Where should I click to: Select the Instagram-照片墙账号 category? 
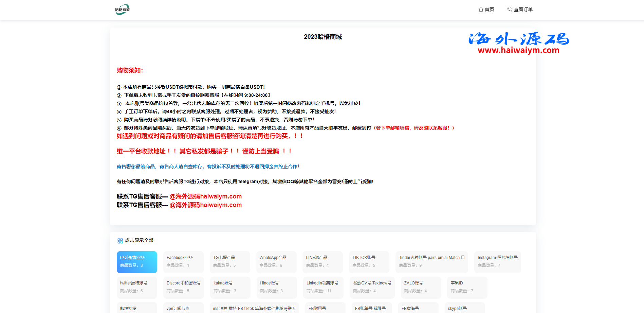pyautogui.click(x=497, y=262)
